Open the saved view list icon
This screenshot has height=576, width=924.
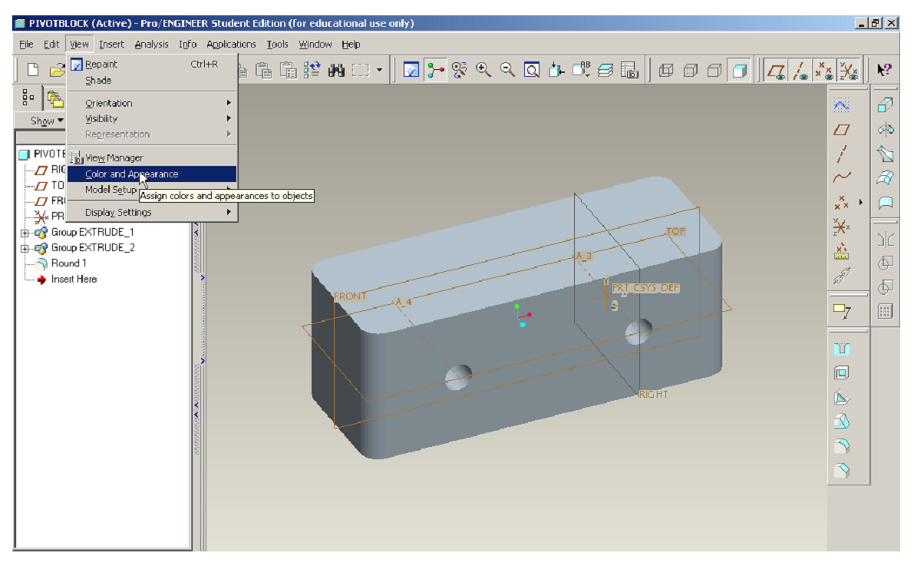[581, 71]
